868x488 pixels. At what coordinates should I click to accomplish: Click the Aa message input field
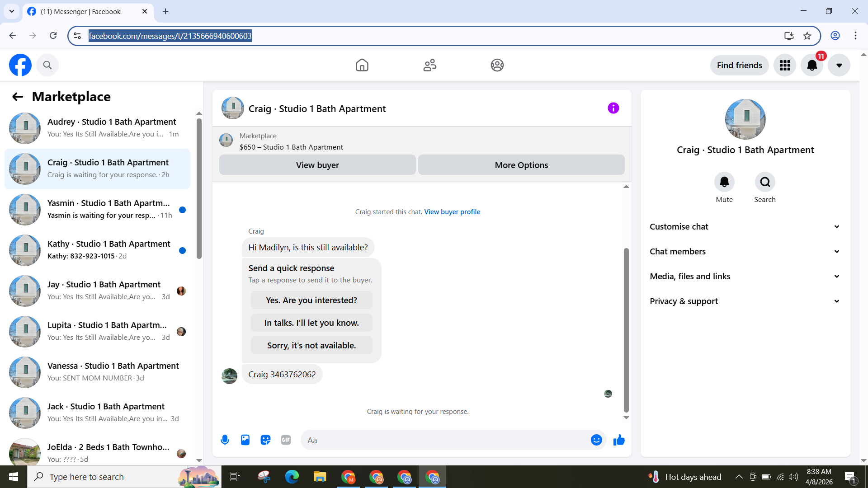[445, 440]
